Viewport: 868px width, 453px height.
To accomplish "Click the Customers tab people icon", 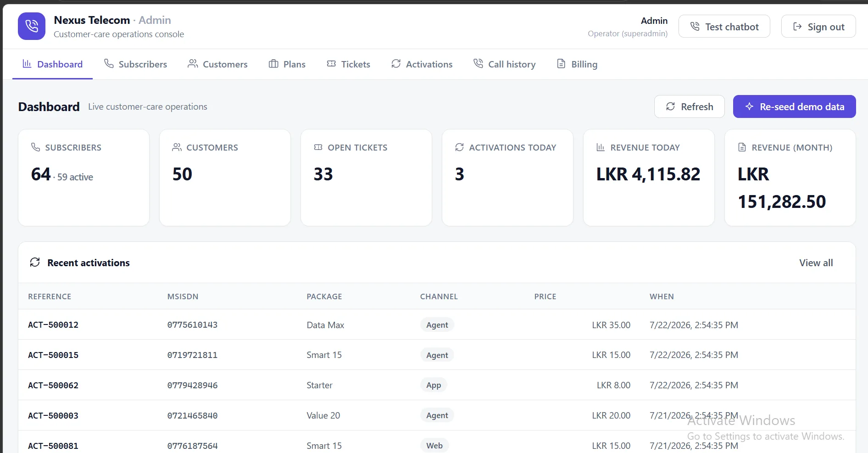I will pyautogui.click(x=193, y=64).
